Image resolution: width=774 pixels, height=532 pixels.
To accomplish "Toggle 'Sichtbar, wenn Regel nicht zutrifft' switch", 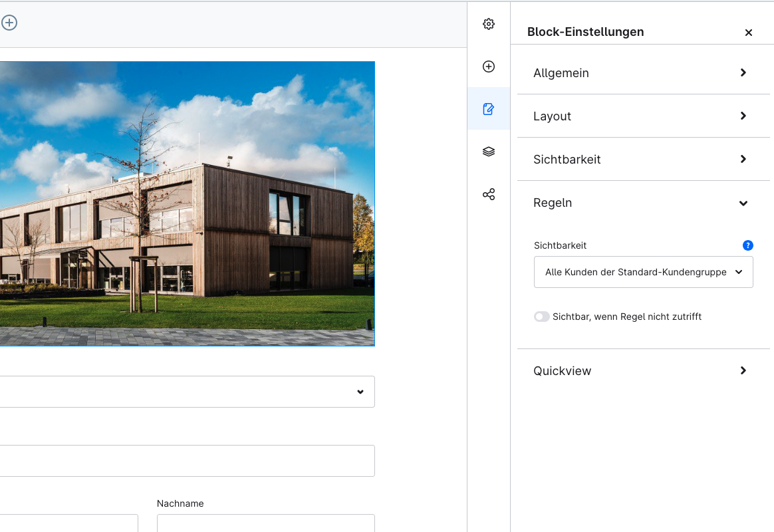I will (x=542, y=317).
